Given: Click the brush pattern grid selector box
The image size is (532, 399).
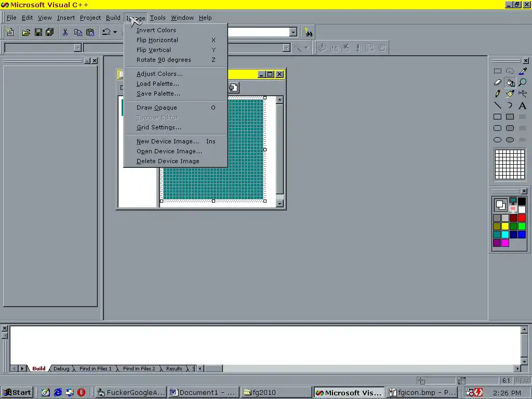Looking at the screenshot, I should coord(510,165).
